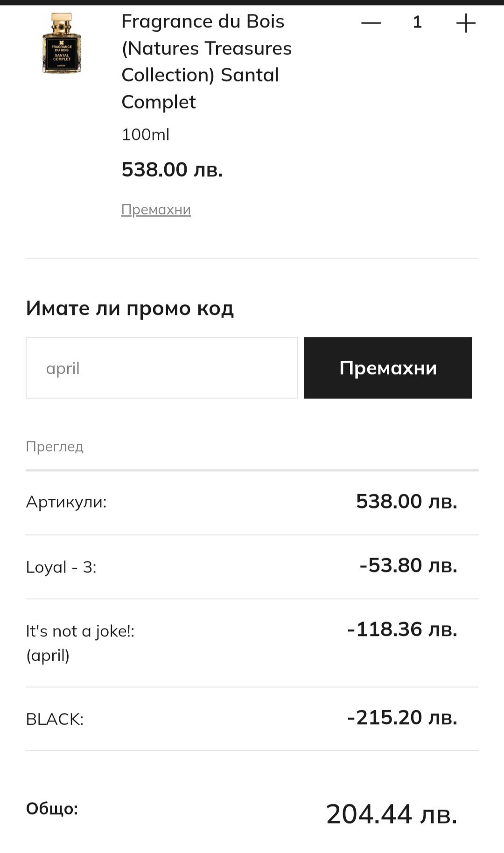Click the Артикули summary row label
504x853 pixels.
66,502
